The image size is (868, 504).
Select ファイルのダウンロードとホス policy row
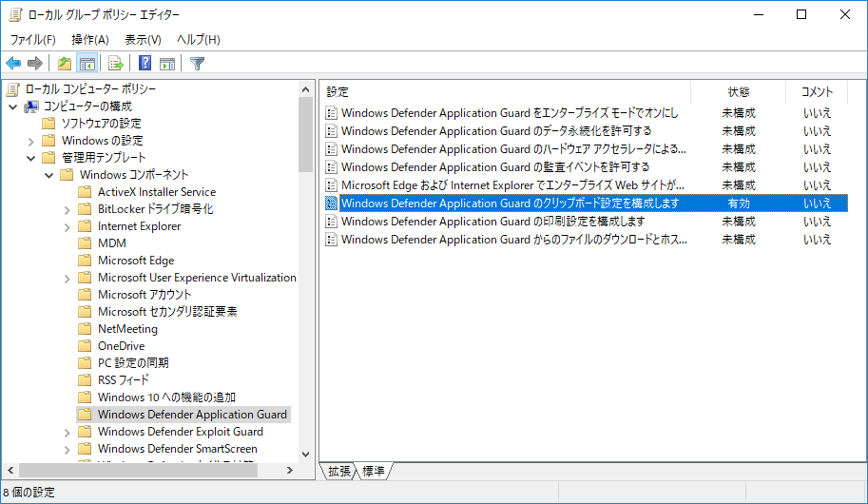point(587,240)
